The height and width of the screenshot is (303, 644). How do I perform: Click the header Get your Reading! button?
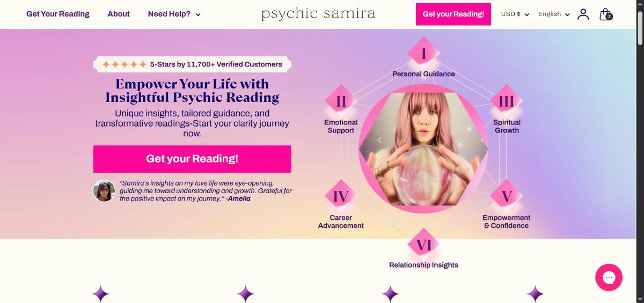coord(453,14)
